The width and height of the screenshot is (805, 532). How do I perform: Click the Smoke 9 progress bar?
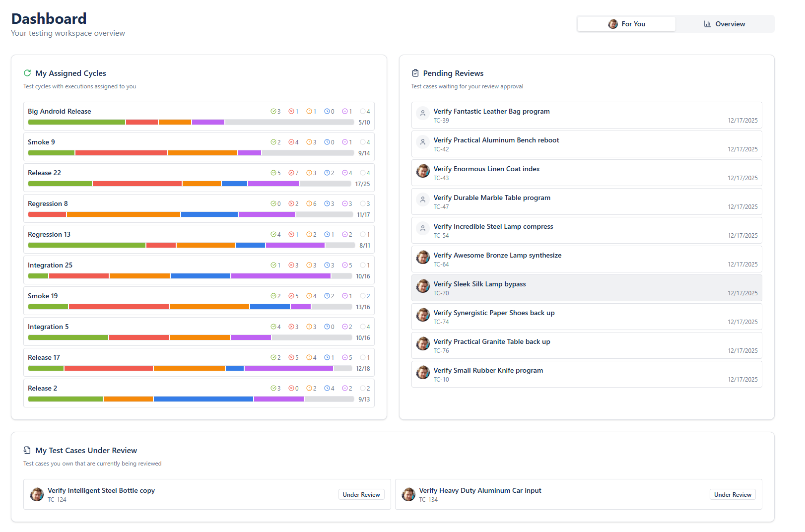coord(191,153)
